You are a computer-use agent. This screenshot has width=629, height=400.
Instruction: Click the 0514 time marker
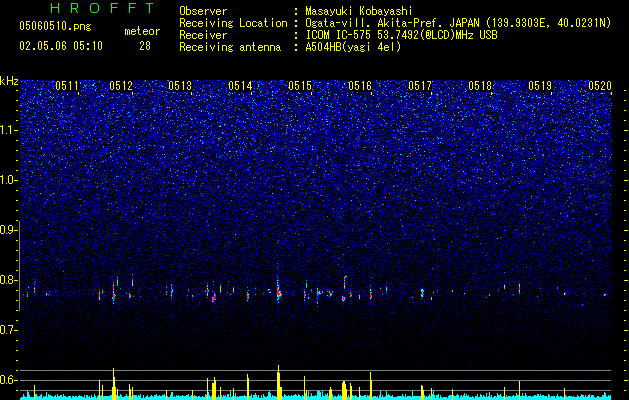click(x=240, y=86)
